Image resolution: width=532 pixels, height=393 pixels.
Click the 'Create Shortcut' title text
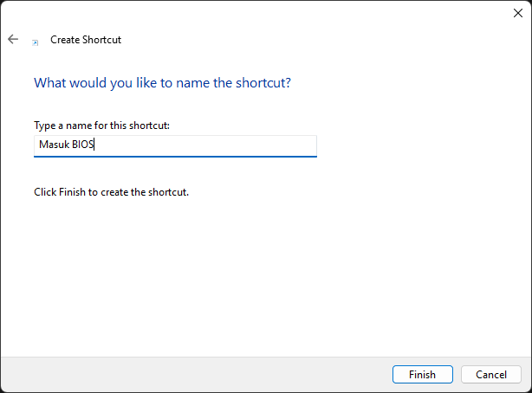coord(86,40)
